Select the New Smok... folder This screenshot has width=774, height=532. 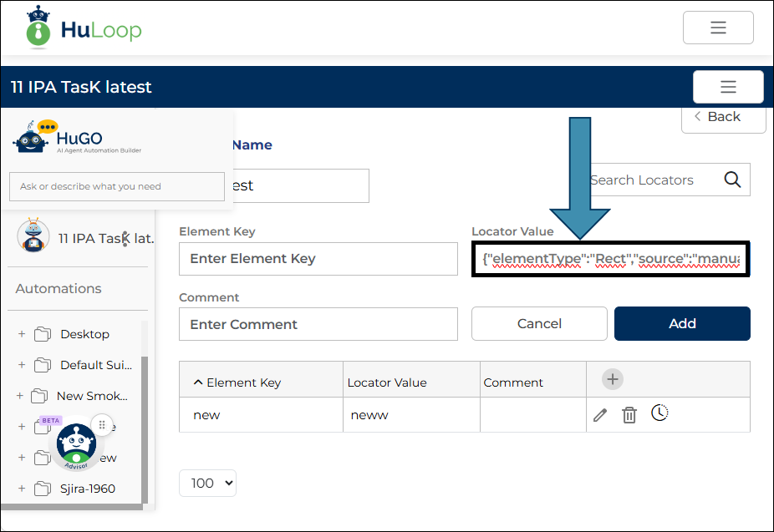click(x=92, y=396)
